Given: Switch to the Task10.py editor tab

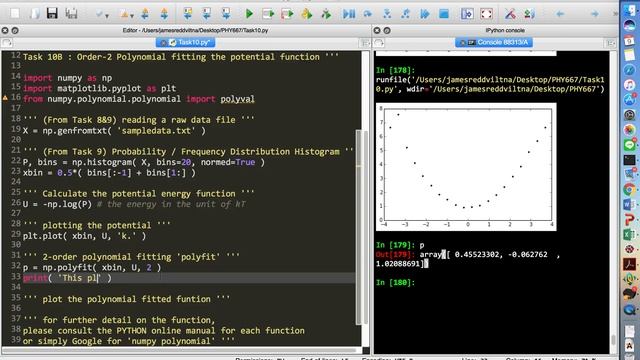Looking at the screenshot, I should [185, 42].
